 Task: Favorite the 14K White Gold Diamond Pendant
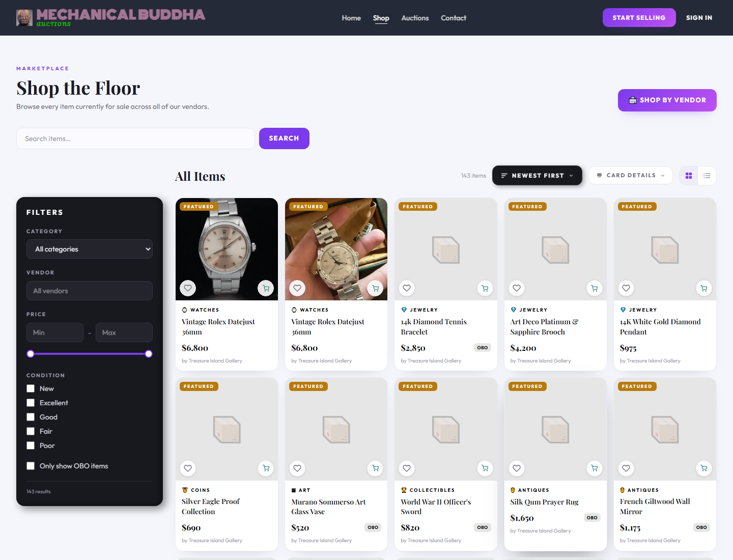coord(626,288)
